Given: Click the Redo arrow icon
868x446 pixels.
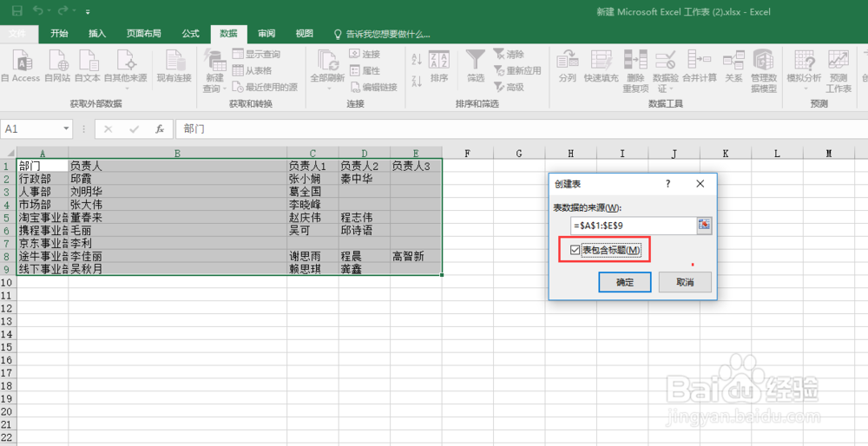Looking at the screenshot, I should (x=63, y=11).
